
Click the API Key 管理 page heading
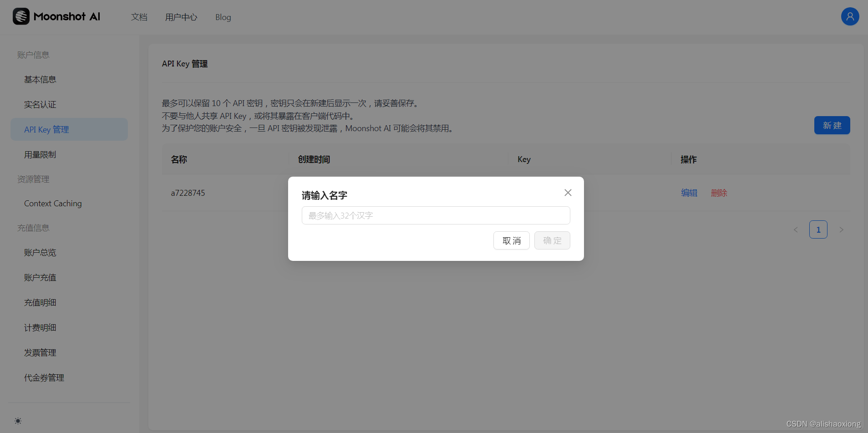[x=185, y=64]
